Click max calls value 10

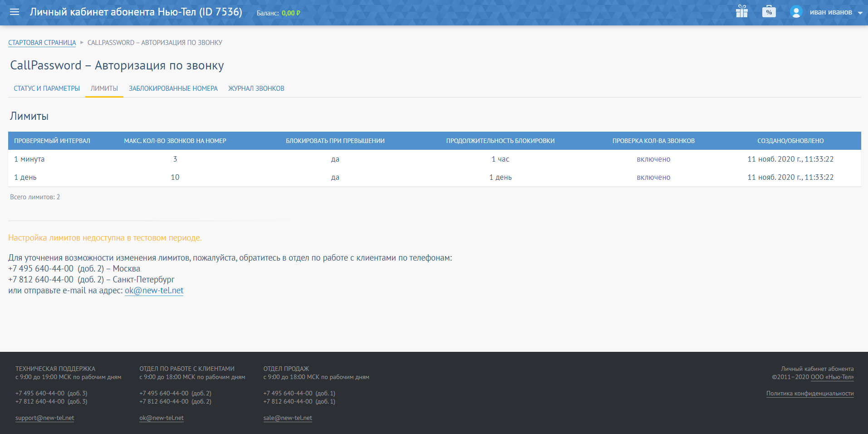[175, 178]
